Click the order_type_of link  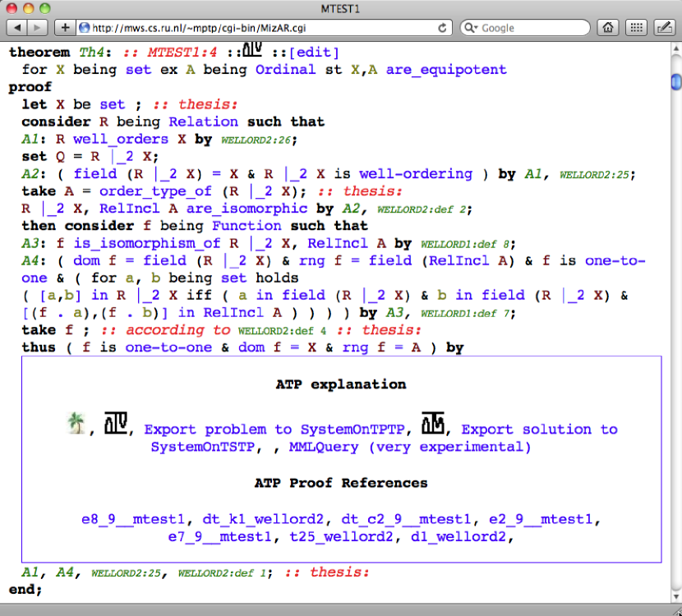click(155, 191)
